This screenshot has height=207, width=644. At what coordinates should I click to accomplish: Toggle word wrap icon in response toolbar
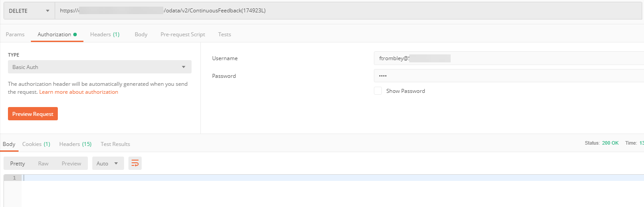coord(135,163)
